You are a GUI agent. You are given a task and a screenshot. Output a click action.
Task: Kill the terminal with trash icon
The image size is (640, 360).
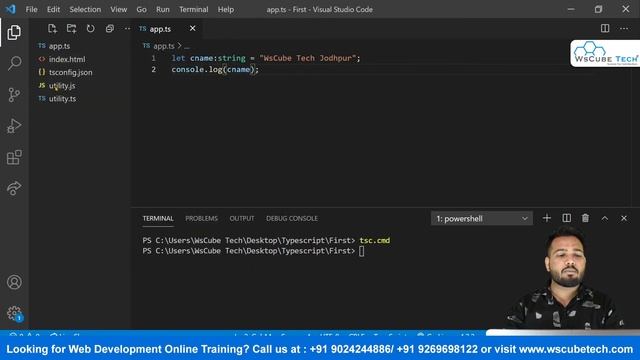585,218
